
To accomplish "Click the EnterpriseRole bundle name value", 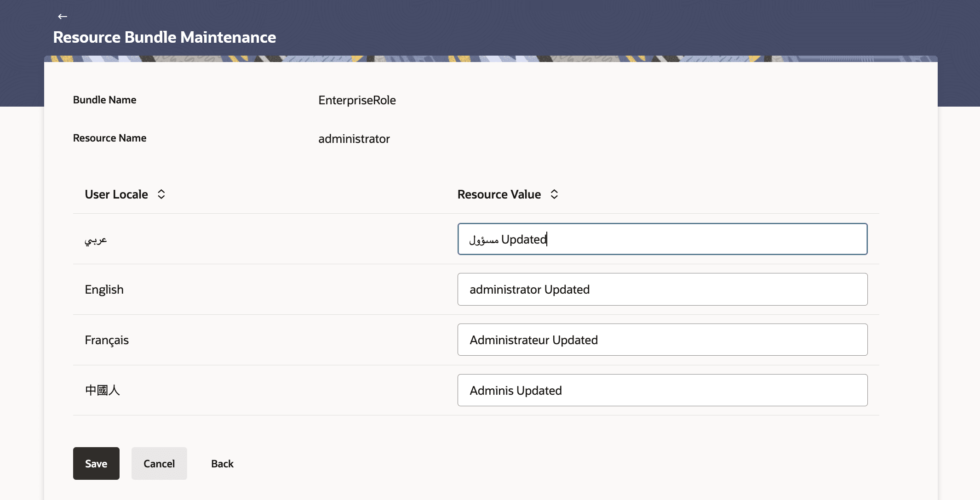I will click(357, 100).
